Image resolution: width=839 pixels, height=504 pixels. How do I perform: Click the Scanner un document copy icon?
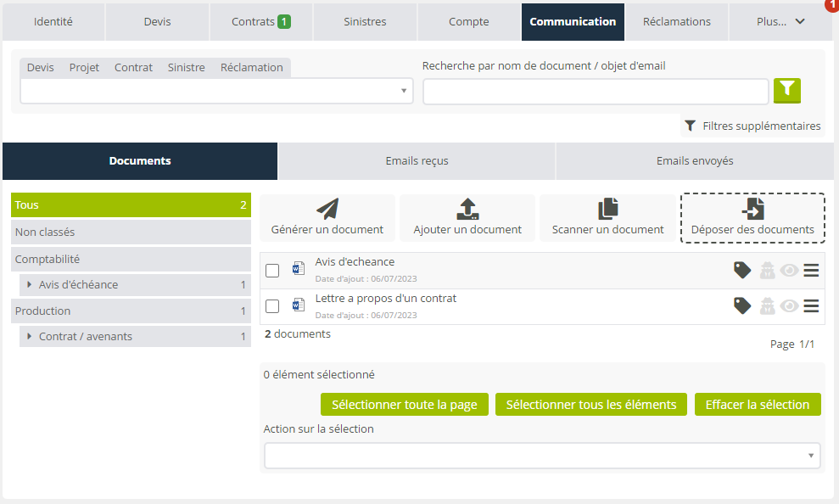point(607,209)
